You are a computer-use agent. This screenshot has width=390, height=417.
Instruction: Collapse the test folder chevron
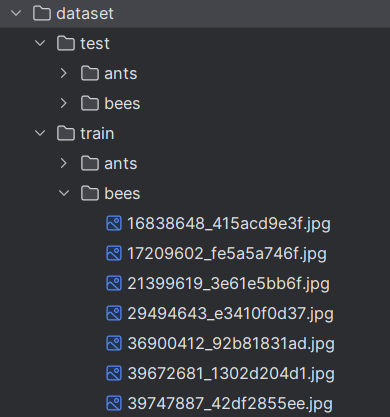click(x=40, y=43)
